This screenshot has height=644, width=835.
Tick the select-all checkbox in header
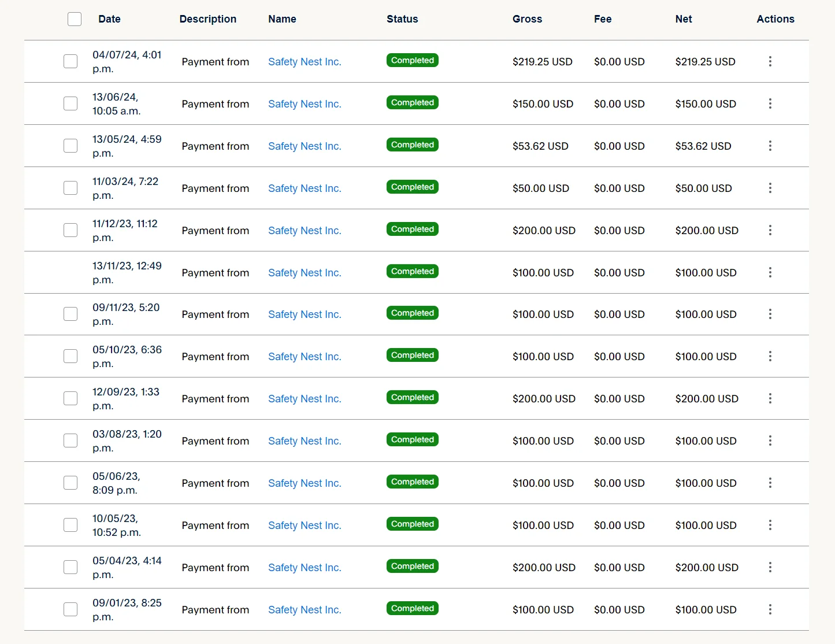pyautogui.click(x=75, y=19)
